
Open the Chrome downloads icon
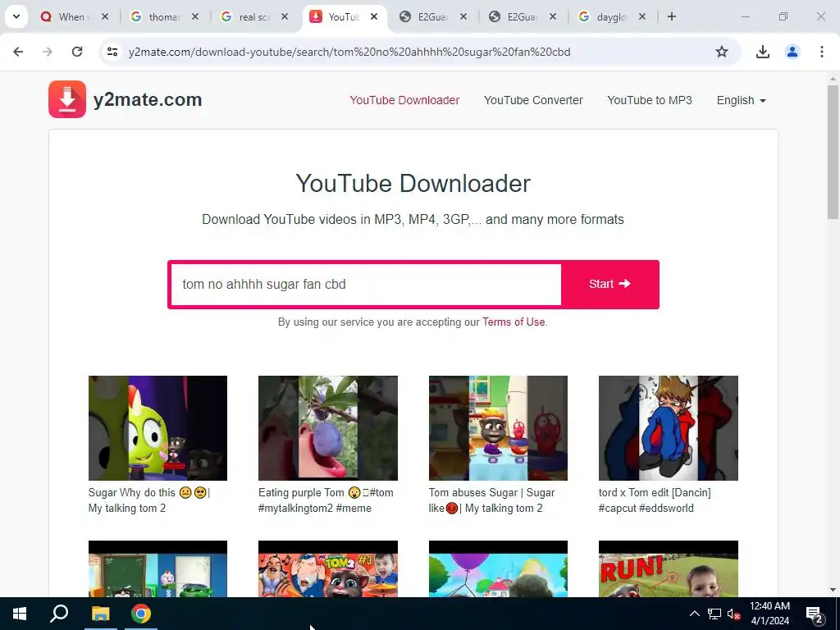click(x=762, y=52)
